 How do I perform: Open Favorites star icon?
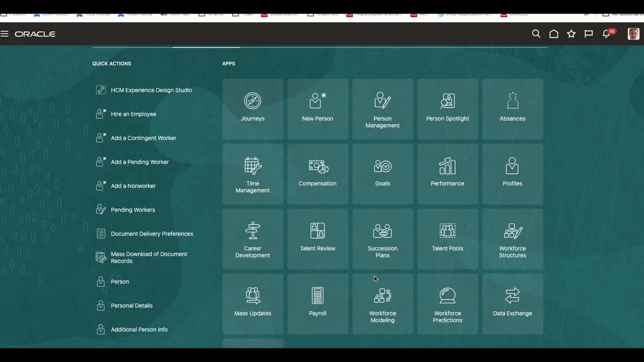(571, 34)
